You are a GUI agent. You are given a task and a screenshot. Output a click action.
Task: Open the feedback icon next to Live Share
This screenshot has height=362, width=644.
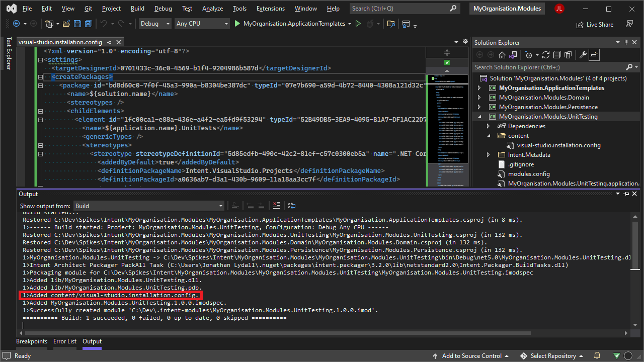click(629, 24)
